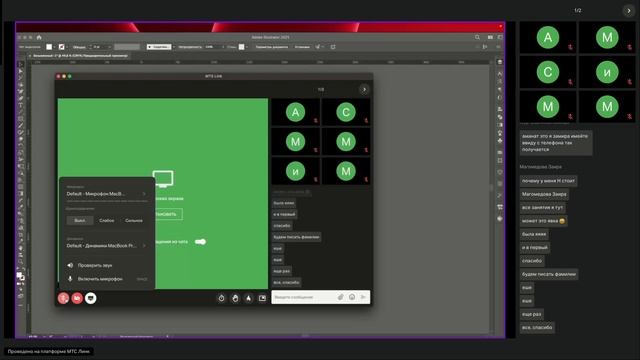The width and height of the screenshot is (640, 360).
Task: Click the red camera-off button in MTS Link
Action: click(77, 298)
